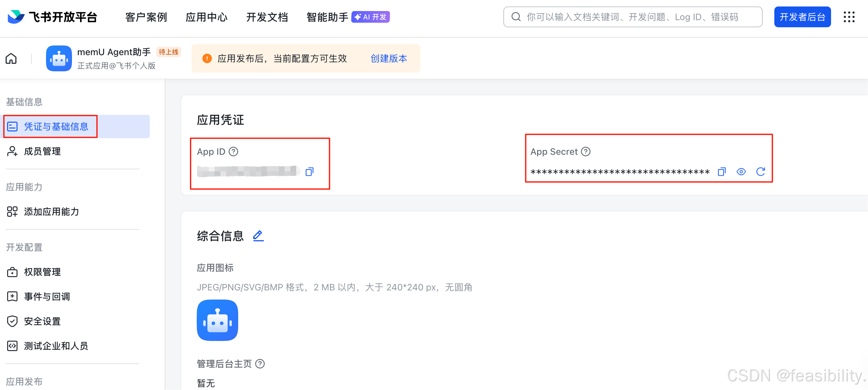
Task: Select 安全设置 in sidebar
Action: point(42,321)
